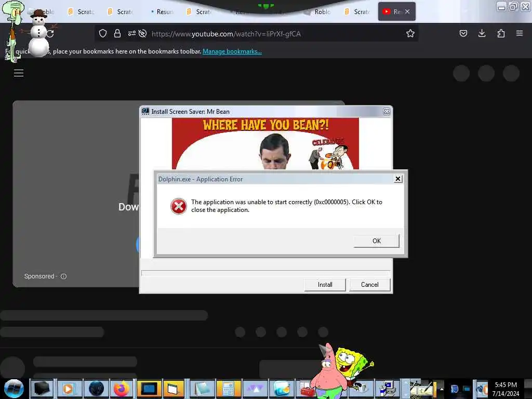The width and height of the screenshot is (532, 399).
Task: Open the YouTube guide hamburger menu
Action: point(19,73)
